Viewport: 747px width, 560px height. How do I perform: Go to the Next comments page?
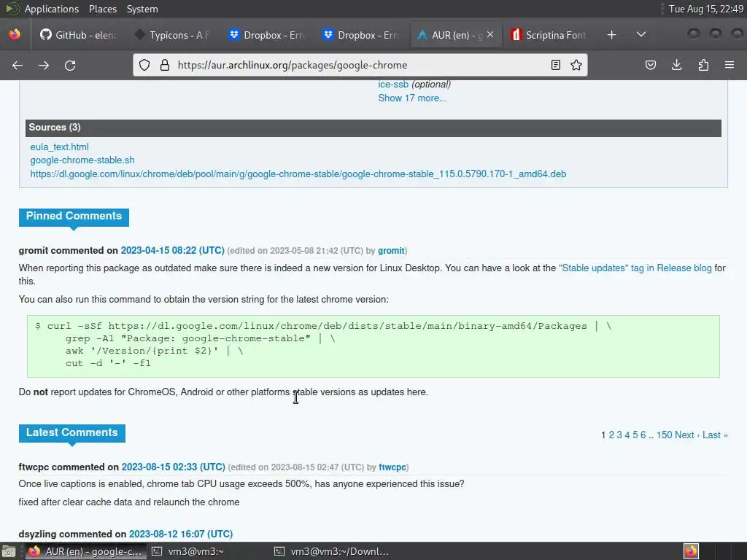[686, 435]
